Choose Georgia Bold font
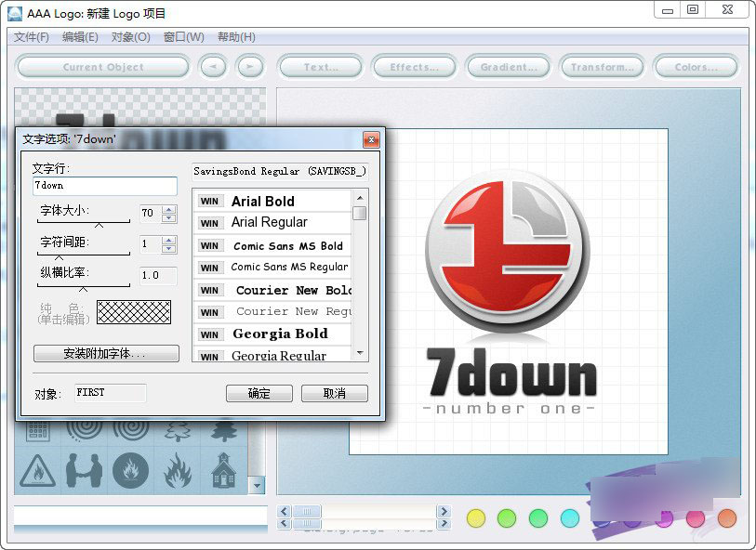Screen dimensions: 756x550 tap(272, 334)
